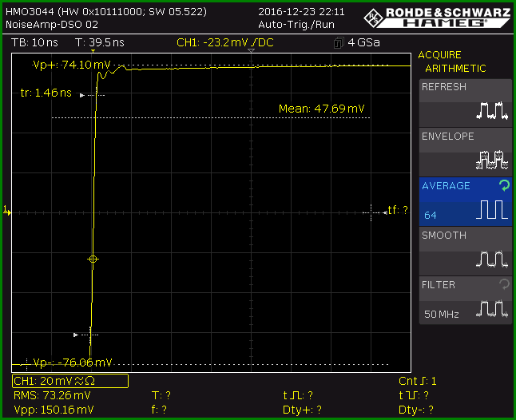Viewport: 516px width, 420px height.
Task: Click the center trigger reference triangle at grid top
Action: pos(251,51)
